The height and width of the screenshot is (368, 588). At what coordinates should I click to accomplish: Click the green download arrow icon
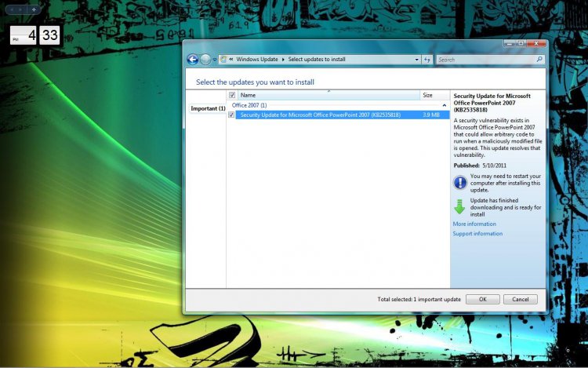pyautogui.click(x=459, y=206)
